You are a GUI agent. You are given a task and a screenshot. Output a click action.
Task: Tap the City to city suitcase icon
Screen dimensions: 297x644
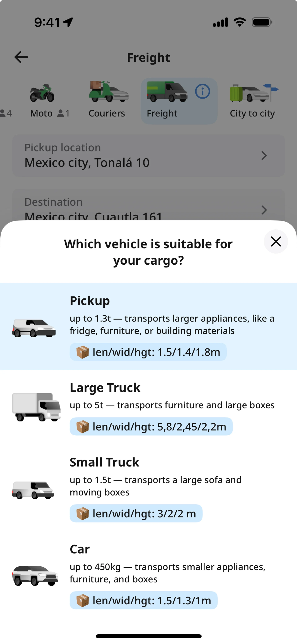pos(254,93)
